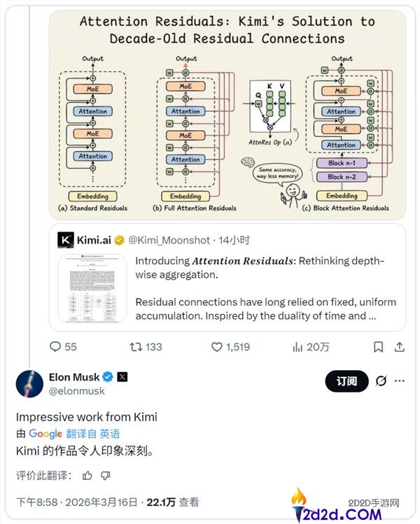Image resolution: width=420 pixels, height=524 pixels.
Task: Open the three-dot more menu
Action: pyautogui.click(x=400, y=381)
